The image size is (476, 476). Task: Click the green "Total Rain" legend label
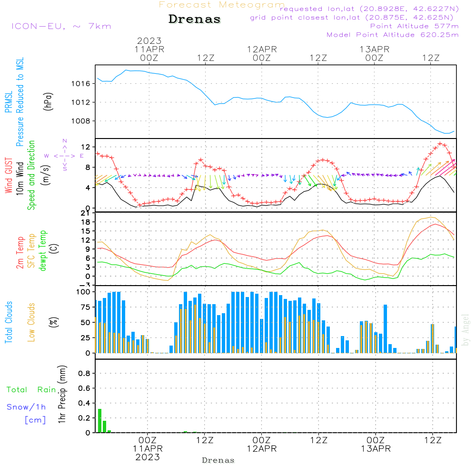tap(31, 390)
